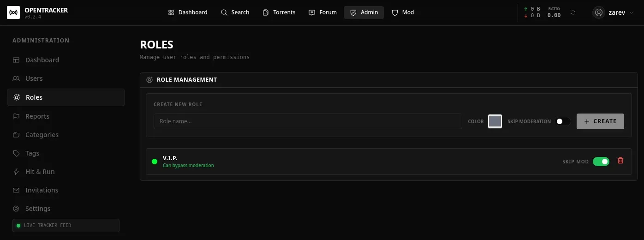644x240 pixels.
Task: Open Hit & Run from the sidebar
Action: [x=40, y=172]
